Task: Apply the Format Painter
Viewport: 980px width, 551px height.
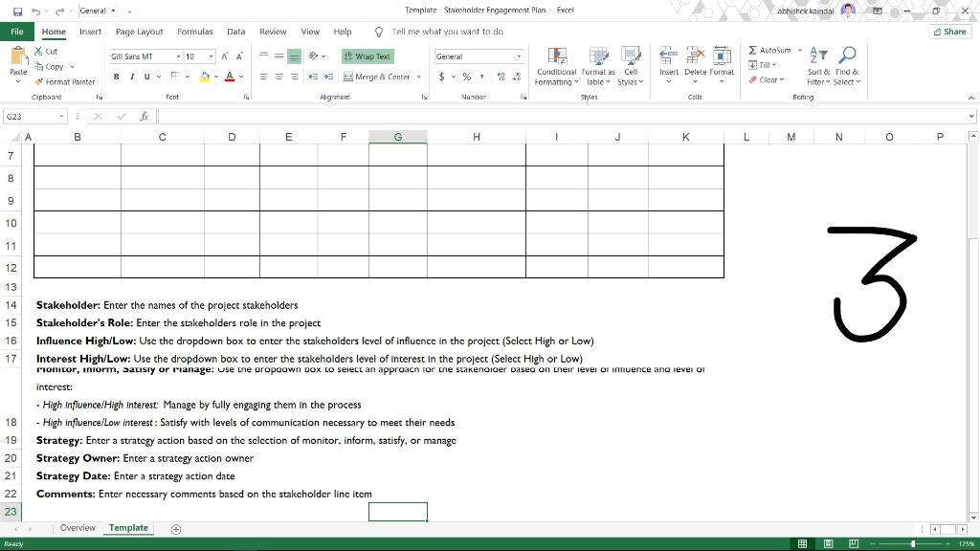Action: tap(64, 80)
